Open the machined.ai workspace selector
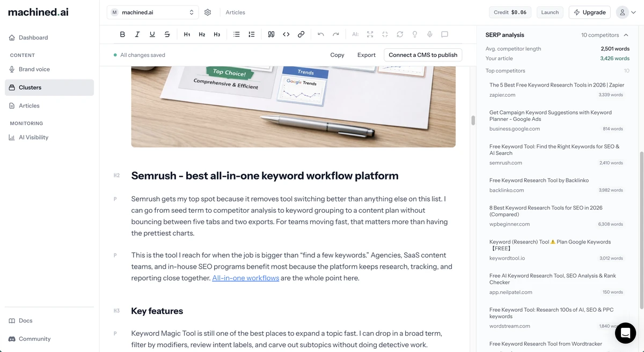The image size is (644, 352). click(x=152, y=12)
